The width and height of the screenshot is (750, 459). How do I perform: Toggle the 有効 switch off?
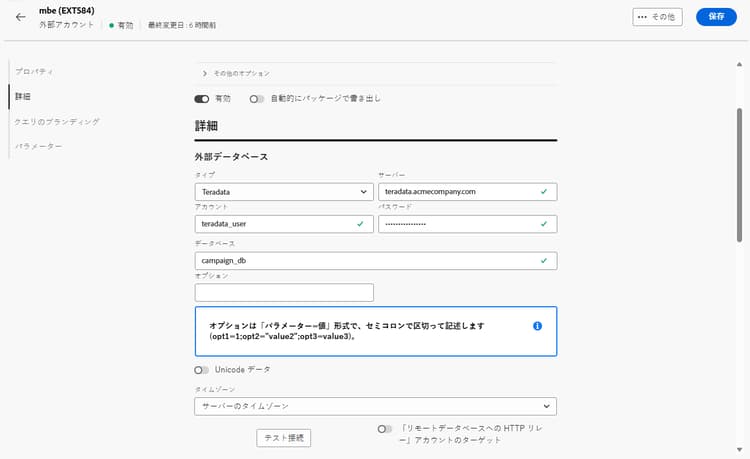[x=202, y=99]
